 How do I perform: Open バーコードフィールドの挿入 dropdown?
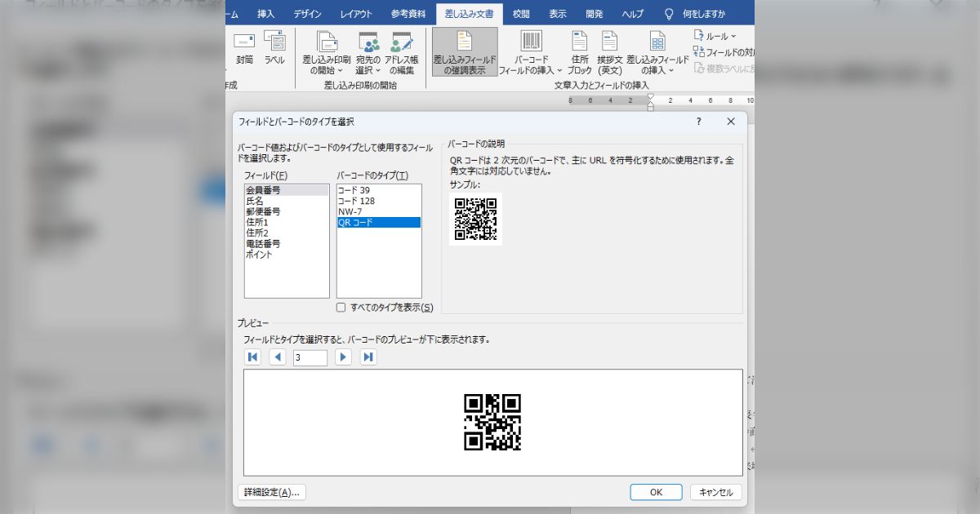coord(531,54)
